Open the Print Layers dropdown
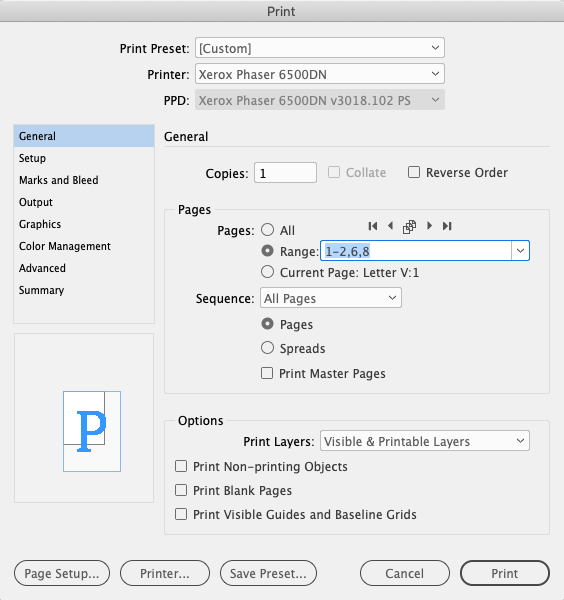The image size is (564, 600). [x=425, y=441]
